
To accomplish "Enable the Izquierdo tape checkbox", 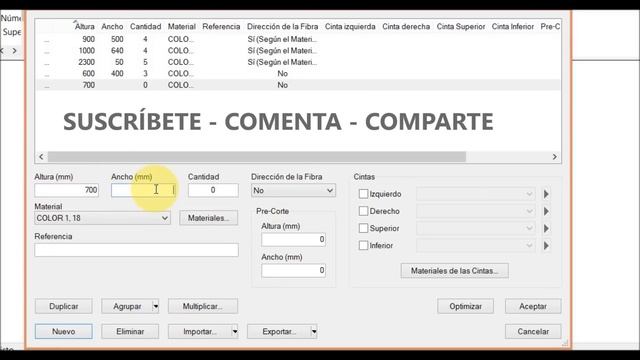I will click(363, 194).
